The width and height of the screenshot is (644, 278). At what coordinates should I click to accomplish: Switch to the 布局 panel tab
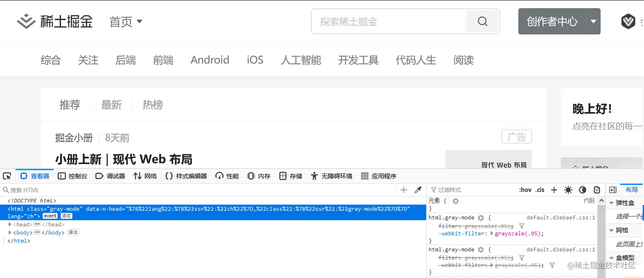coord(632,190)
